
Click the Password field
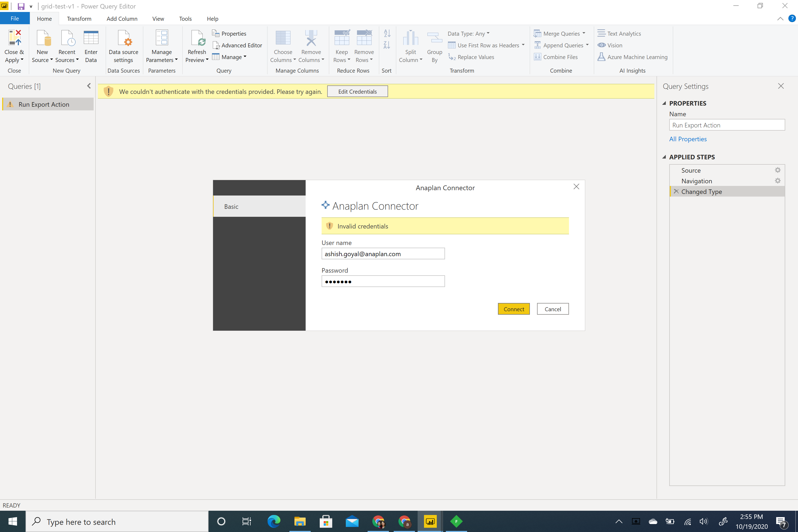[383, 281]
